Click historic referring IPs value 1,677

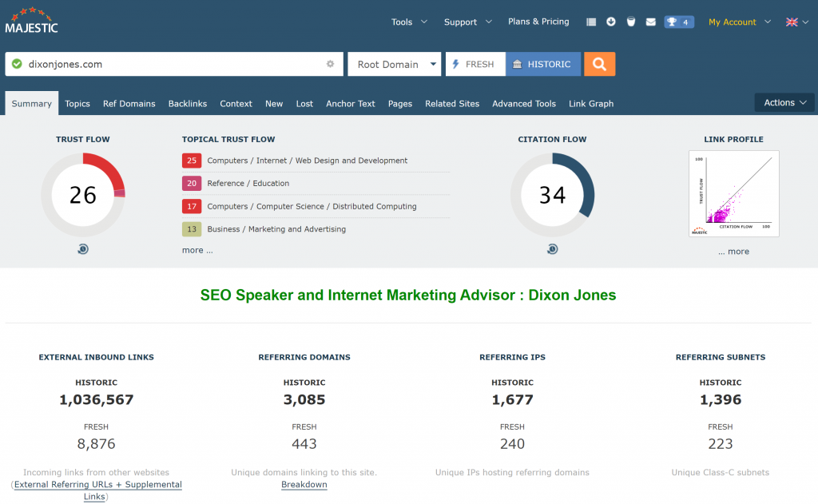pos(512,399)
